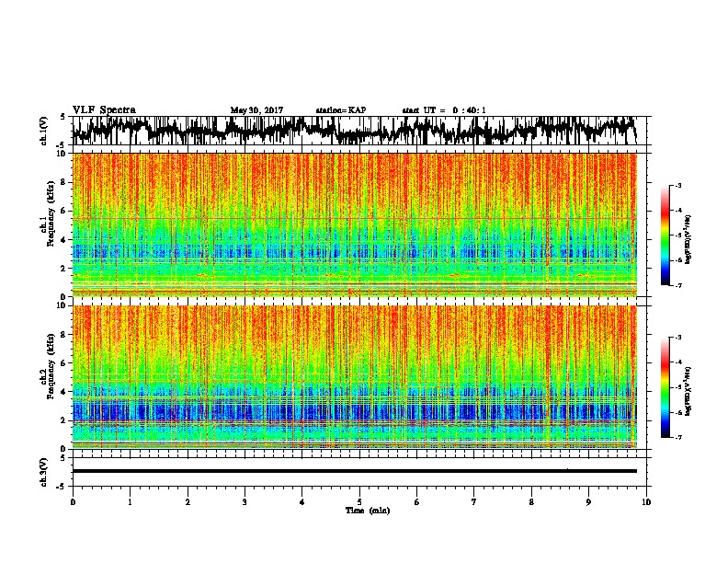Click the "-3" tick on ch.1 colorbar
The width and height of the screenshot is (728, 563).
677,185
